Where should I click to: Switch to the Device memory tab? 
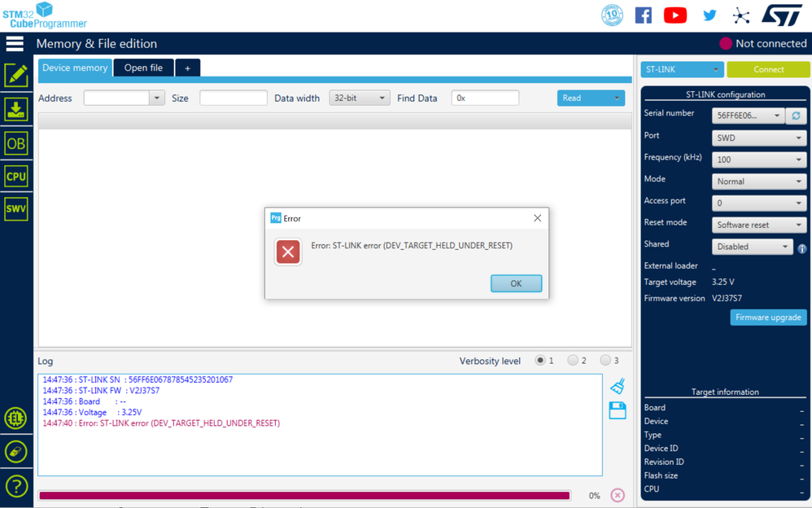coord(75,68)
